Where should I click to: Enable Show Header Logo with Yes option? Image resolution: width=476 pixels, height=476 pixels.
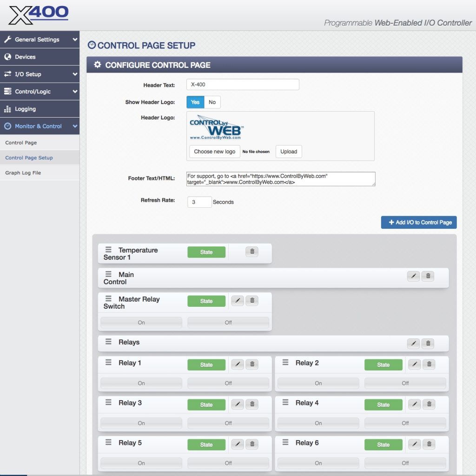[x=195, y=102]
